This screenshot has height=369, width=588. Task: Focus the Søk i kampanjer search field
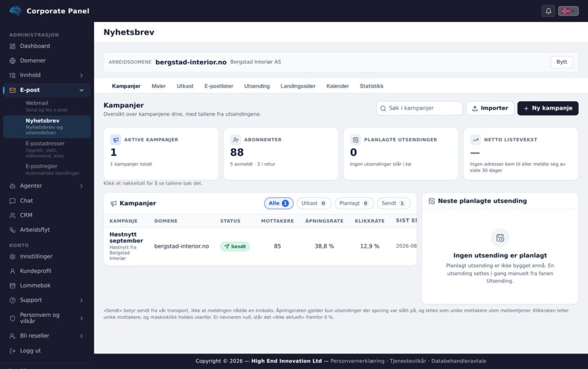click(x=419, y=108)
